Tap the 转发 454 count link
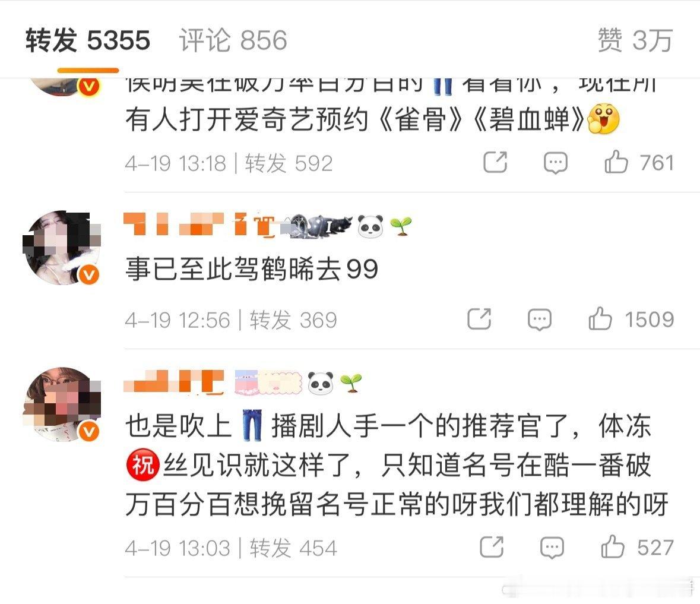Viewport: 700px width, 604px height. 293,548
